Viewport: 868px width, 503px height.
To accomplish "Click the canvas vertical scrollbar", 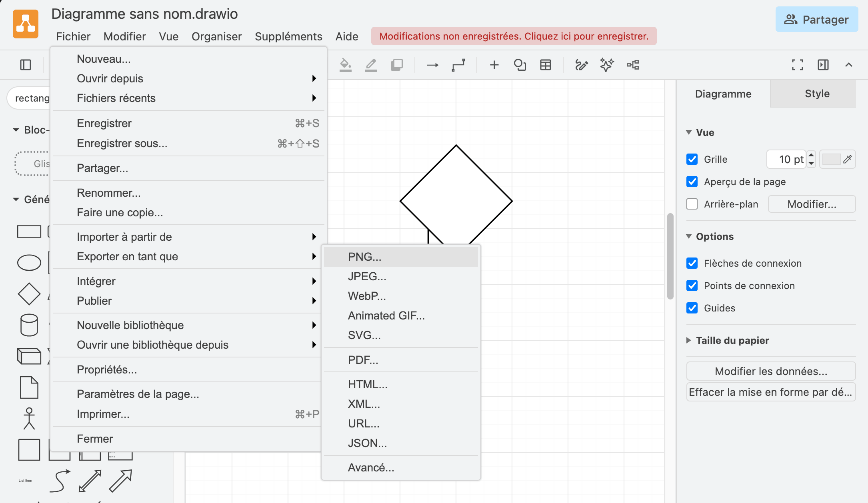I will click(x=670, y=256).
